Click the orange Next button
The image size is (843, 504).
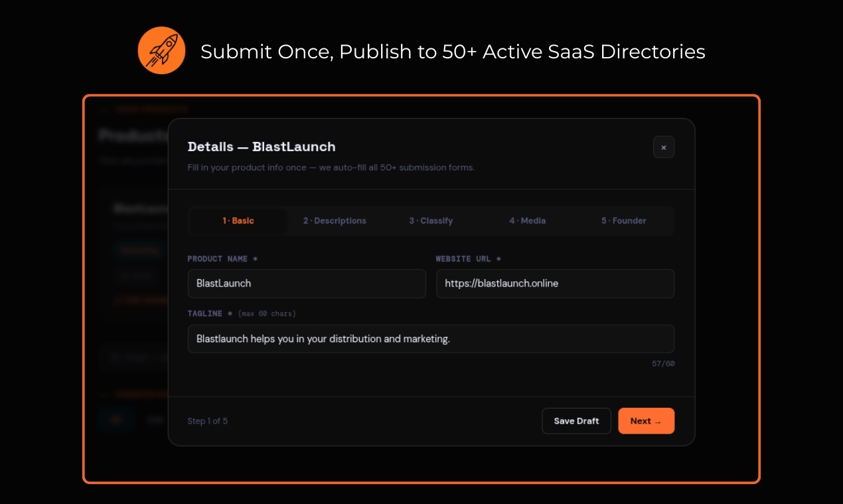pyautogui.click(x=647, y=421)
